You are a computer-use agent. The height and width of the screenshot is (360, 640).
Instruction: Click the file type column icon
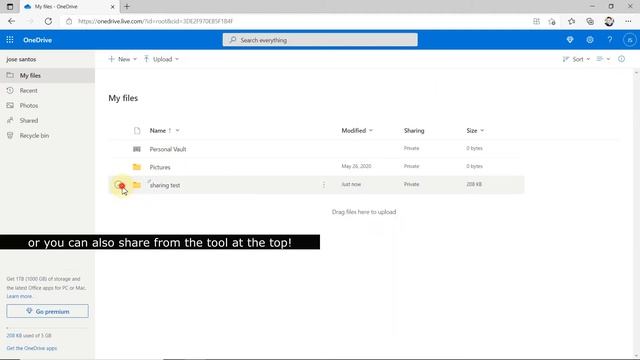click(137, 131)
